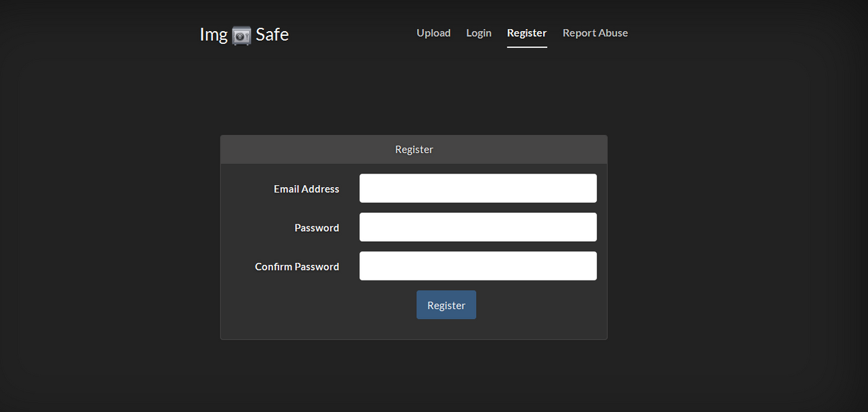Select the Register nav tab
The width and height of the screenshot is (868, 412).
point(527,33)
